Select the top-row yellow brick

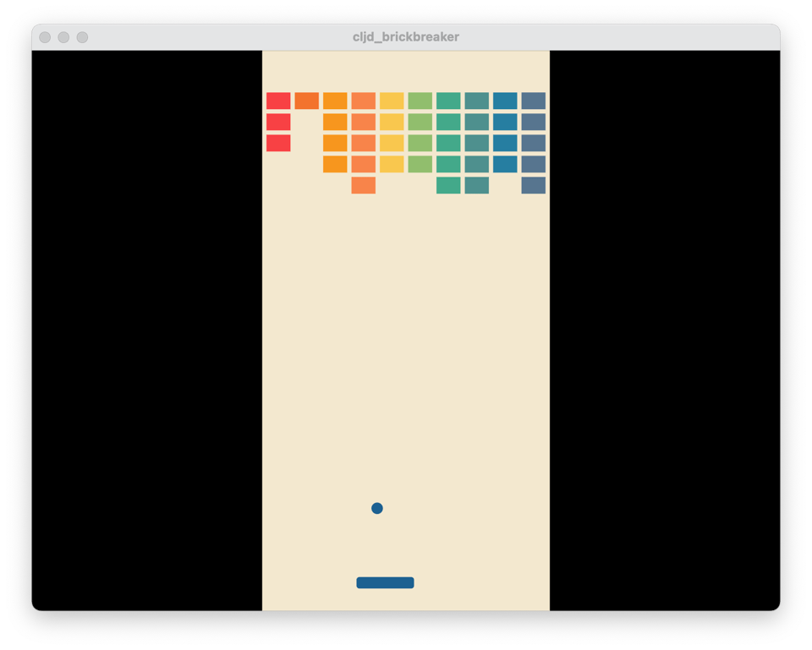(x=392, y=101)
